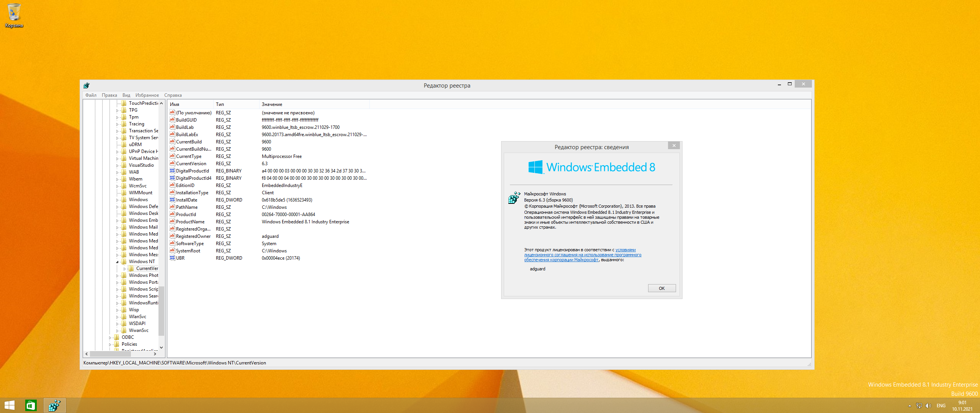This screenshot has width=980, height=413.
Task: Click the tree horizontal scrollbar right arrow
Action: pyautogui.click(x=155, y=354)
